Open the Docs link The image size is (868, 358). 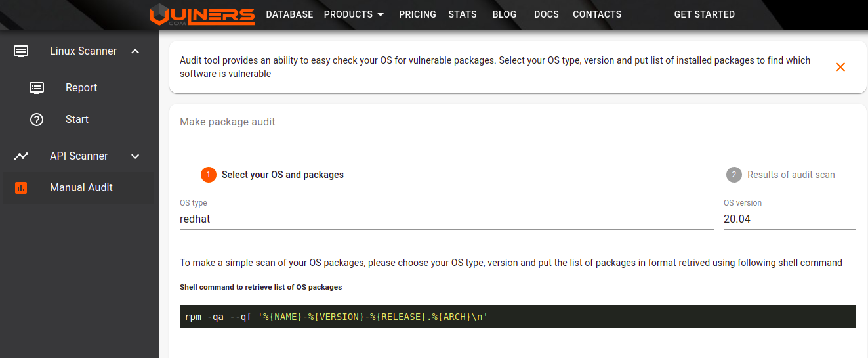(x=547, y=14)
